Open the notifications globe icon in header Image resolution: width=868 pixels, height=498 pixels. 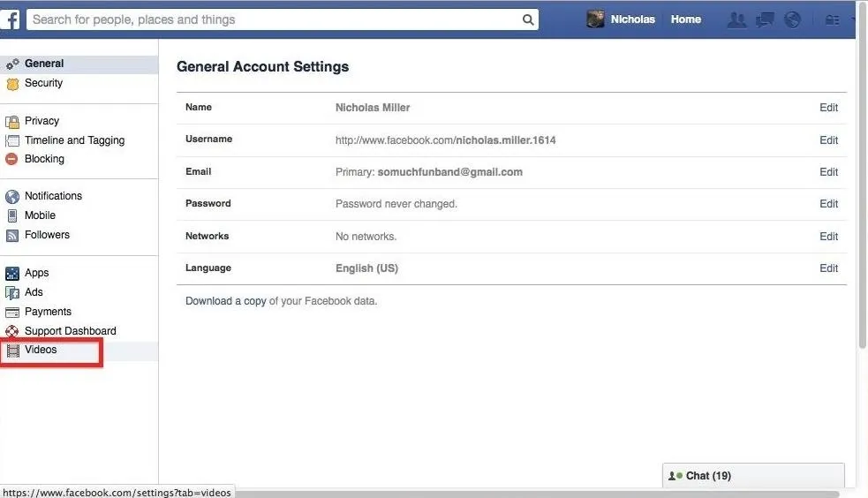(x=792, y=20)
